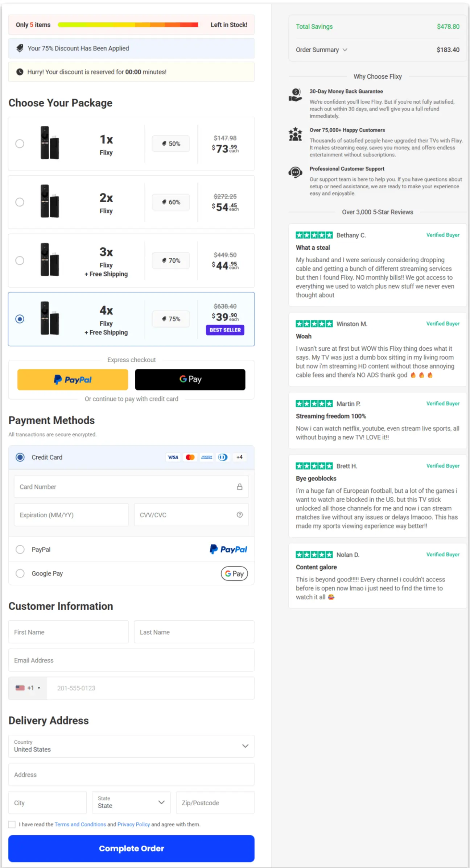Screen dimensions: 470x868
Task: Click the Email Address field
Action: pyautogui.click(x=131, y=660)
